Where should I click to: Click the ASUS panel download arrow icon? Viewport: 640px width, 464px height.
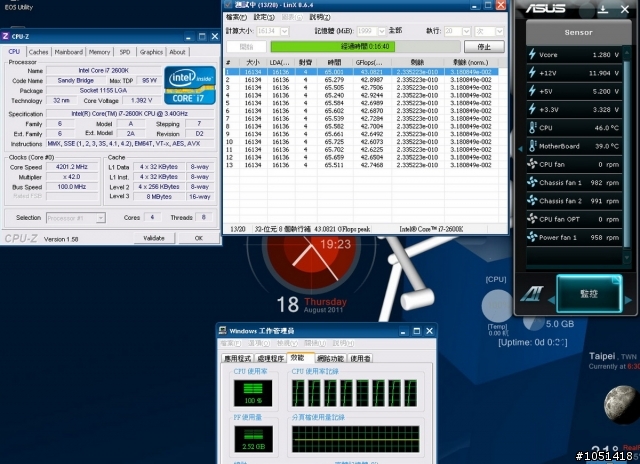(603, 9)
